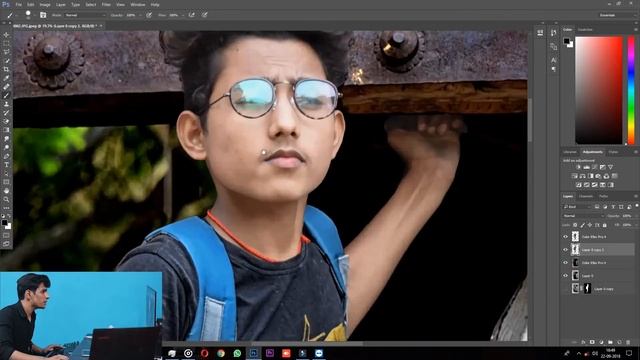Open WhatsApp from taskbar
This screenshot has width=640, height=360.
point(237,353)
